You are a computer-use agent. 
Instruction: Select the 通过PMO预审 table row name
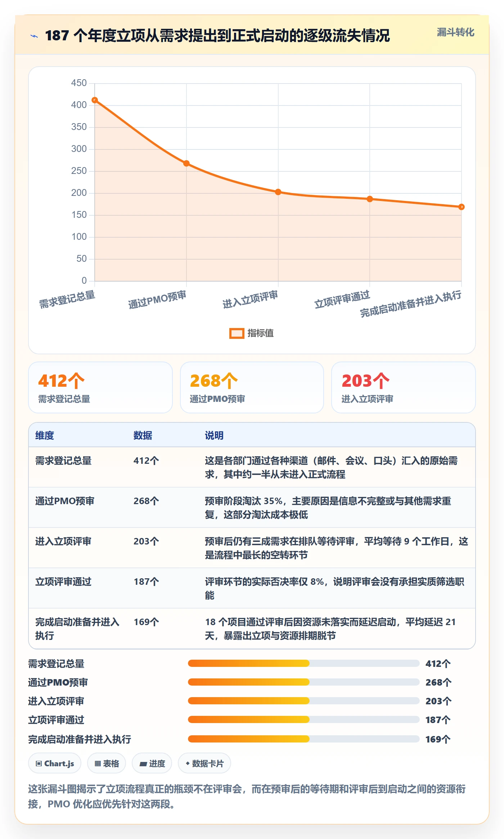[x=65, y=501]
